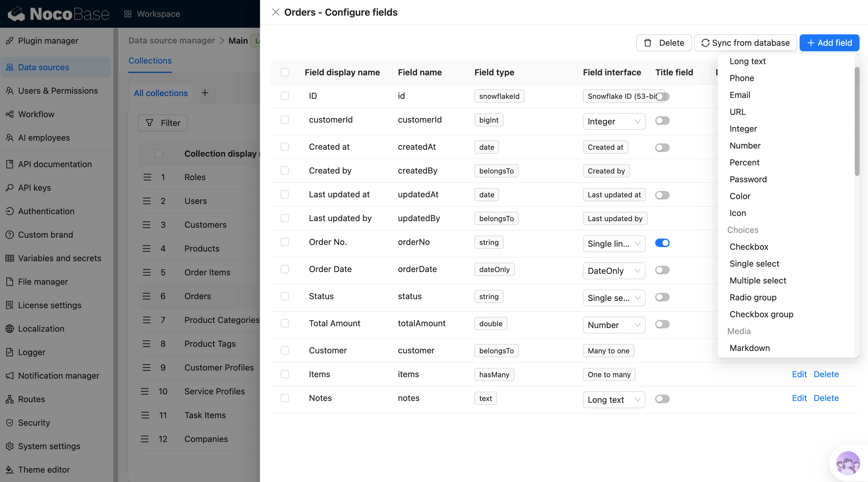Choose Percent in add field menu
868x482 pixels.
[x=744, y=162]
